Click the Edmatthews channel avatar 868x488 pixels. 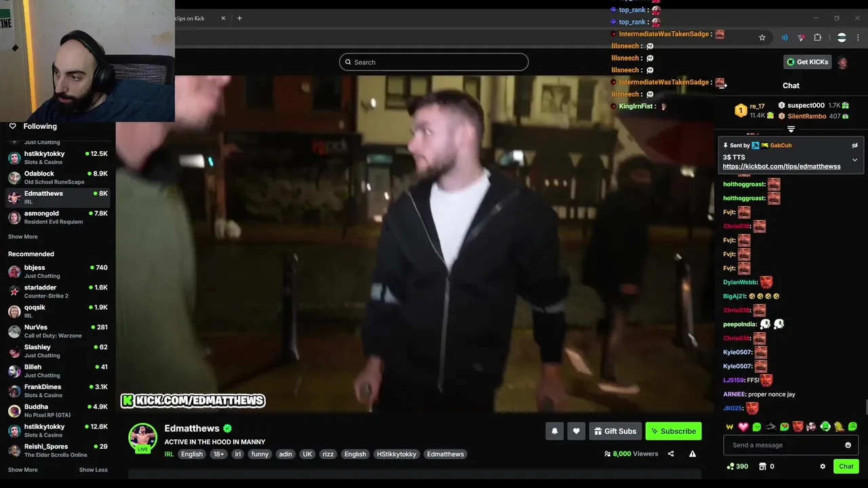tap(143, 438)
